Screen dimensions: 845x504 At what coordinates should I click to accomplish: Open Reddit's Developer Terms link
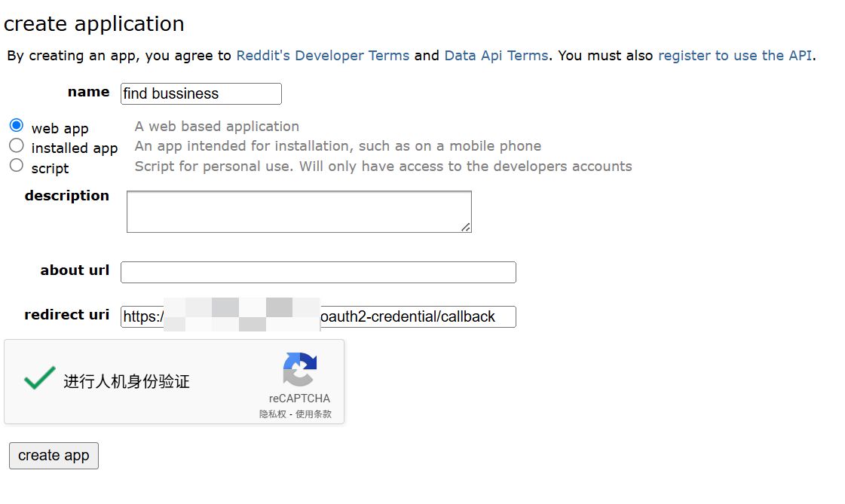pyautogui.click(x=323, y=55)
